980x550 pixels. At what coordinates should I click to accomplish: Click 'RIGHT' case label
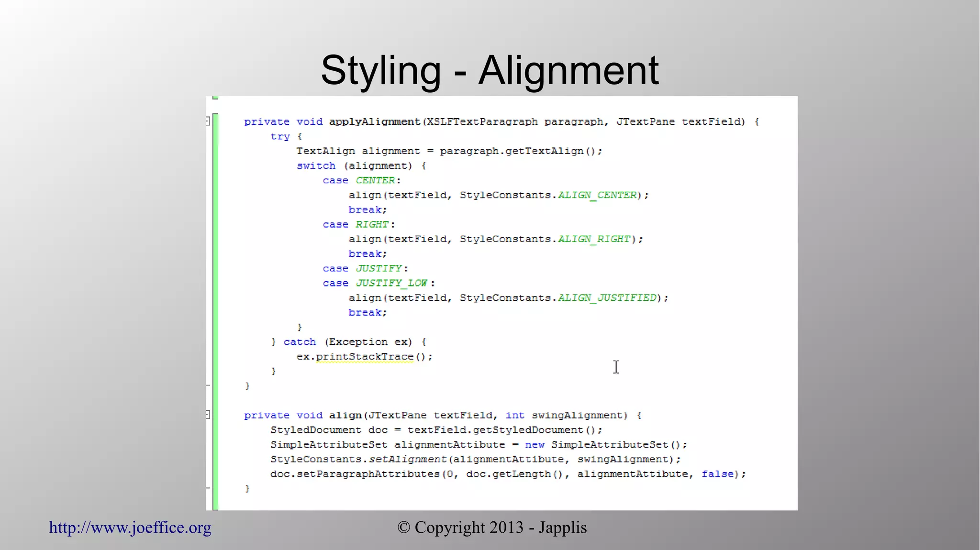[x=372, y=224]
